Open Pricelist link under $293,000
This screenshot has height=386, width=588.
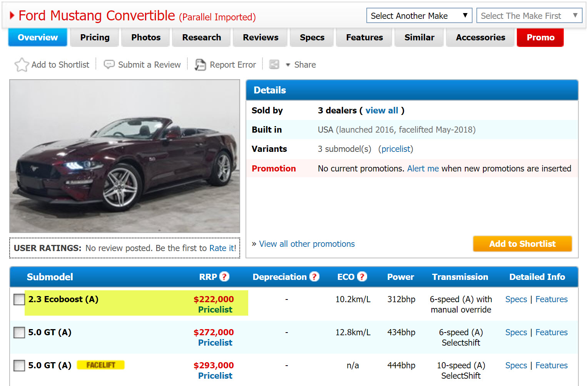(x=215, y=376)
